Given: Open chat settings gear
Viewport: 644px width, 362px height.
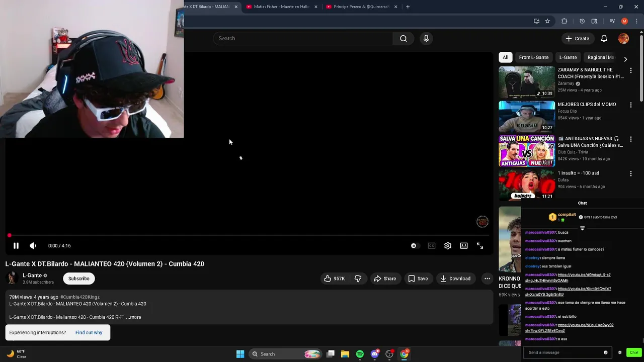Looking at the screenshot, I should pos(620,352).
